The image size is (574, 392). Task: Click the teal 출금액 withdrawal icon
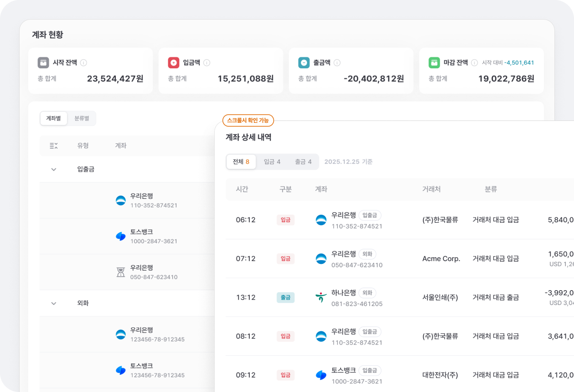304,63
